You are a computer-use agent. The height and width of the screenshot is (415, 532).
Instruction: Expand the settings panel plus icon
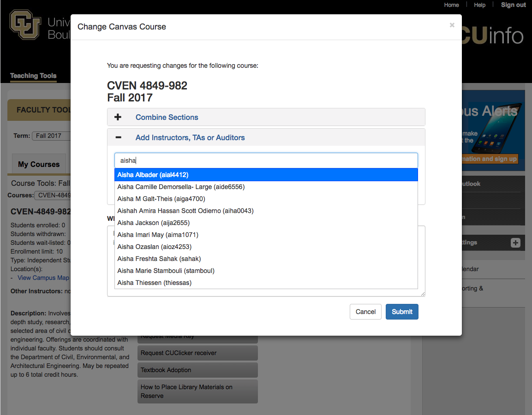pyautogui.click(x=515, y=243)
